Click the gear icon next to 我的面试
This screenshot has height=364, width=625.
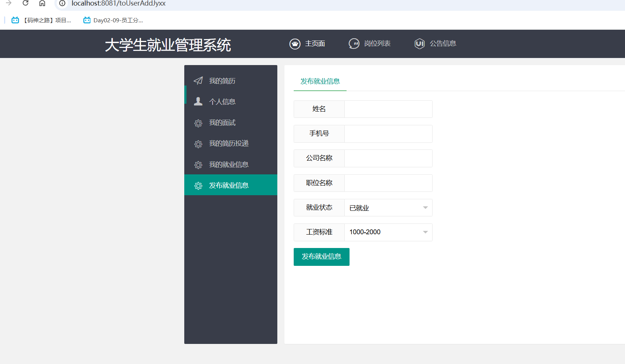(x=198, y=123)
